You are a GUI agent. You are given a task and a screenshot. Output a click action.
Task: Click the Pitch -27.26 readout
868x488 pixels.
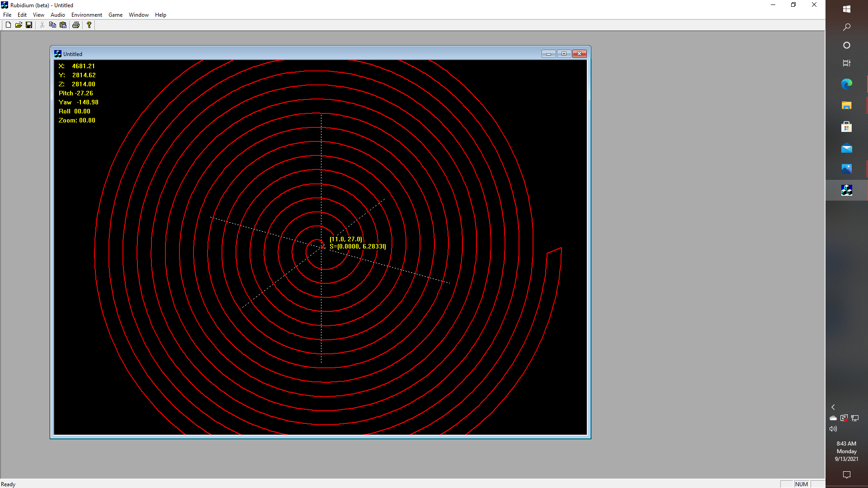(x=76, y=93)
